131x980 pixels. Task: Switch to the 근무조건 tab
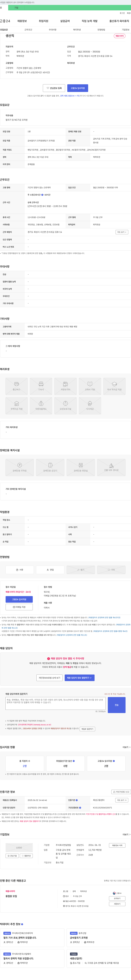[29, 30]
